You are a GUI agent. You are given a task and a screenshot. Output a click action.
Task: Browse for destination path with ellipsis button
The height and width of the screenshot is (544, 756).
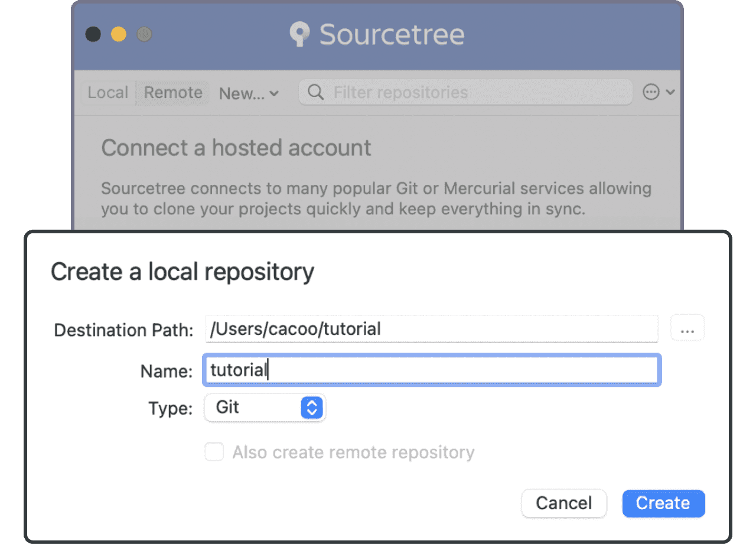coord(687,328)
